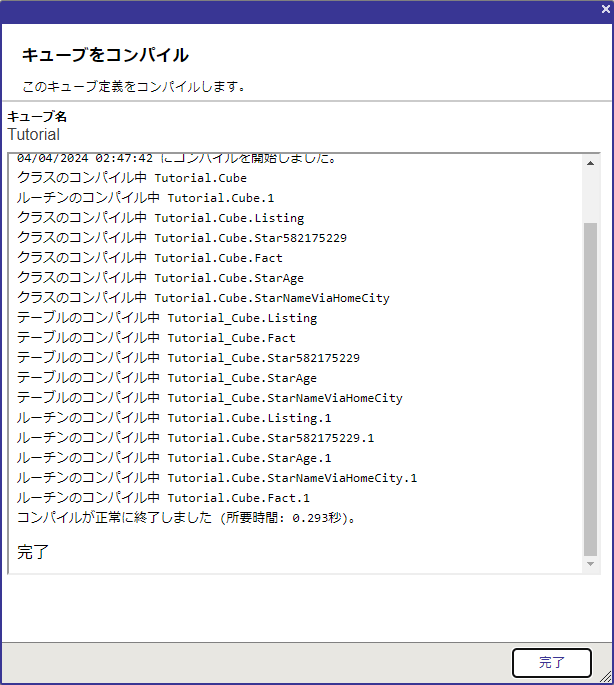Click the resize grip in the dialog corner
The height and width of the screenshot is (685, 614).
pos(606,677)
